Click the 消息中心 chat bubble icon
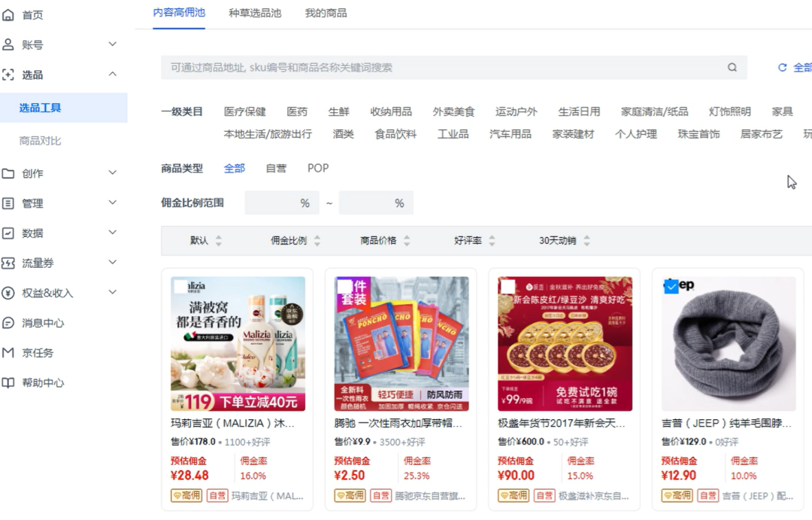The width and height of the screenshot is (812, 520). tap(8, 323)
